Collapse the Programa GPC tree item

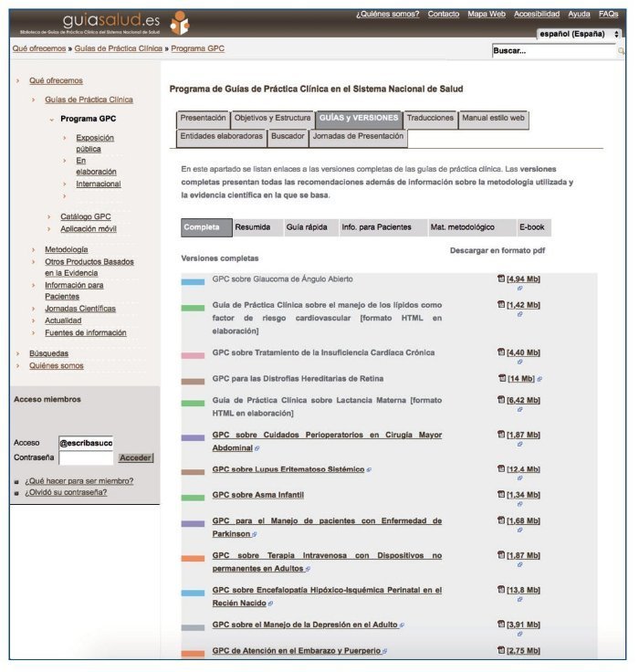52,119
